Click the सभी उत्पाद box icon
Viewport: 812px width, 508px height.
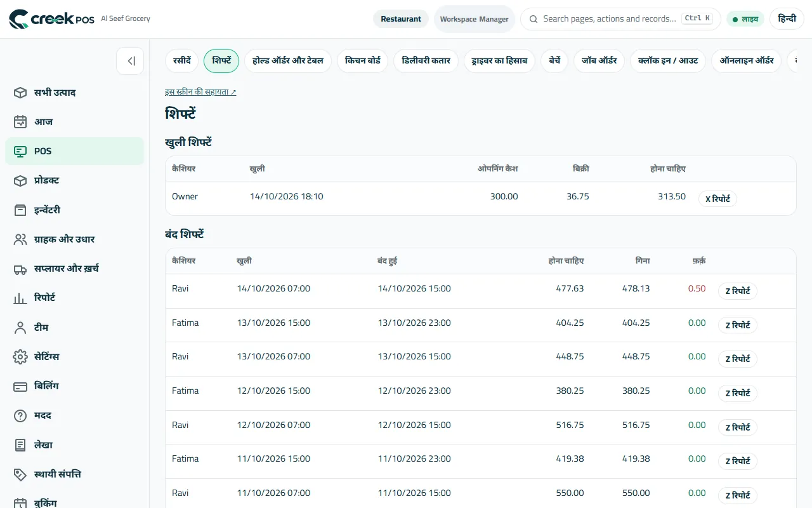[x=20, y=93]
